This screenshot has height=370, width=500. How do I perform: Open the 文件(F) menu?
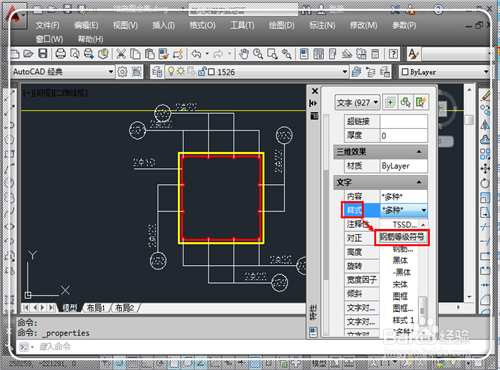[x=48, y=25]
